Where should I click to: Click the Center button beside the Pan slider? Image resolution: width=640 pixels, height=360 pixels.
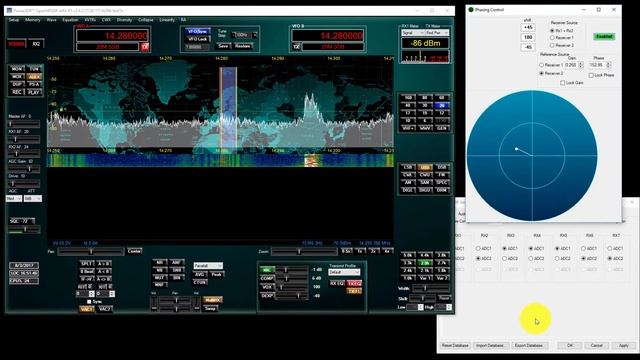134,251
